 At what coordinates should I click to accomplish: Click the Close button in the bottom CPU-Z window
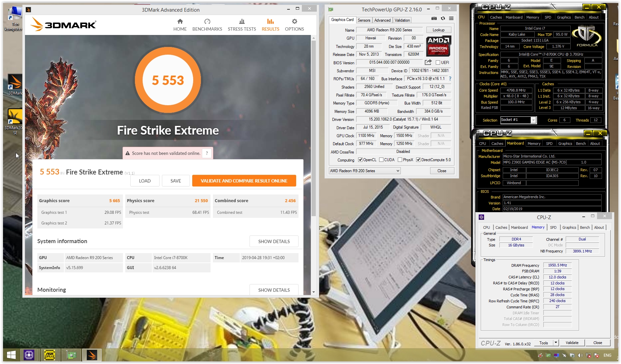[x=598, y=343]
